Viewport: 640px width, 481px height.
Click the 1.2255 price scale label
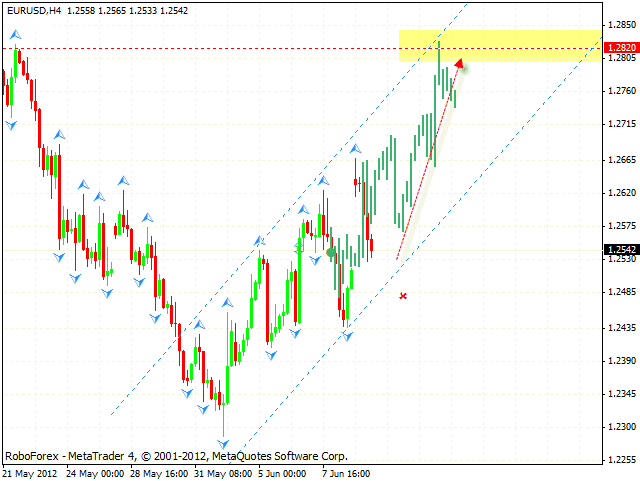tap(620, 461)
